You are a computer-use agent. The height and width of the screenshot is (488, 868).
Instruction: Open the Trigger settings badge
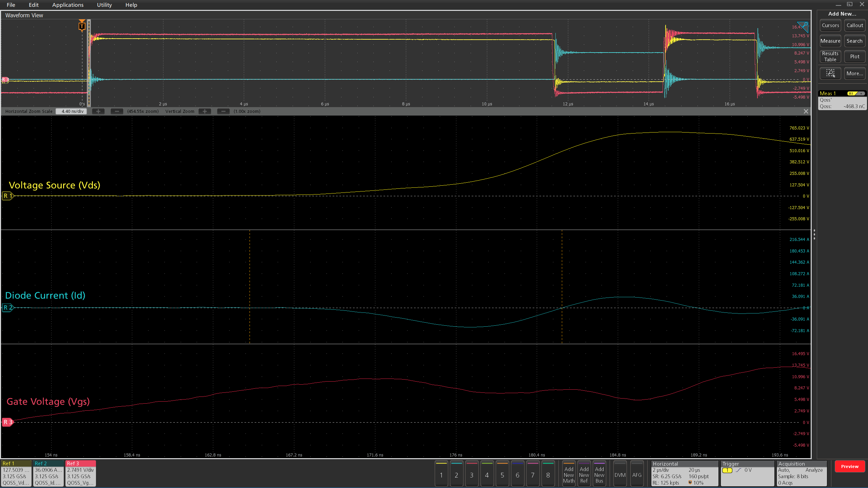pos(747,473)
